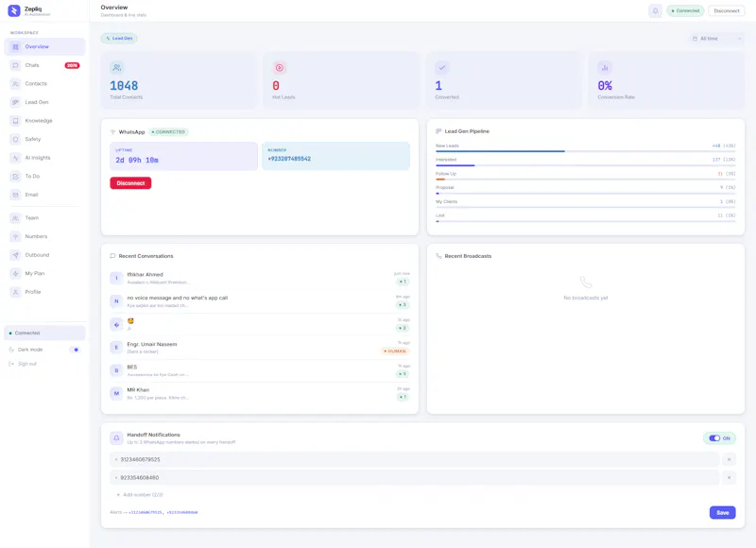Click the sidebar Connected status indicator
The width and height of the screenshot is (756, 548).
[44, 333]
